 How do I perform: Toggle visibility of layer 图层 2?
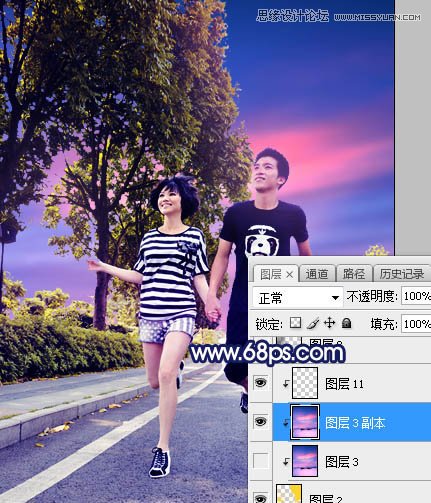click(x=261, y=498)
